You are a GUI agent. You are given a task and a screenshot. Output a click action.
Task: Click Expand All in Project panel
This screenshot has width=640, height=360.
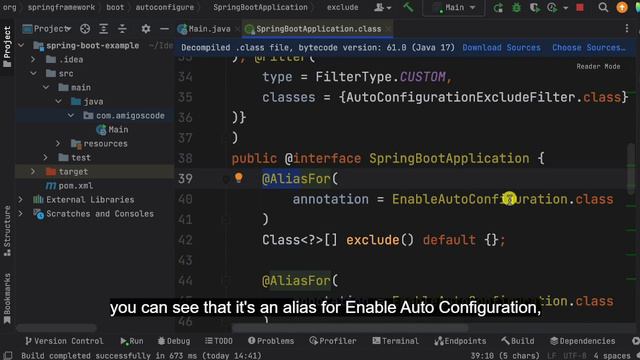tap(104, 29)
